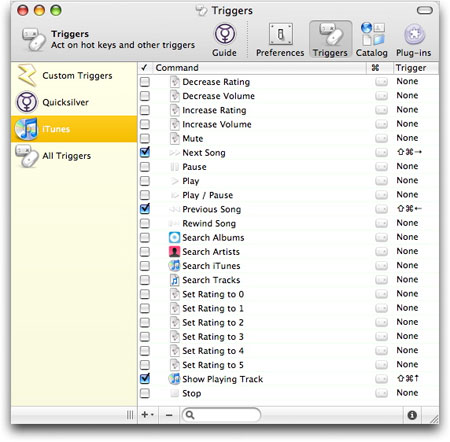Click the Trigger column header
Screen dimensions: 450x442
(x=416, y=68)
